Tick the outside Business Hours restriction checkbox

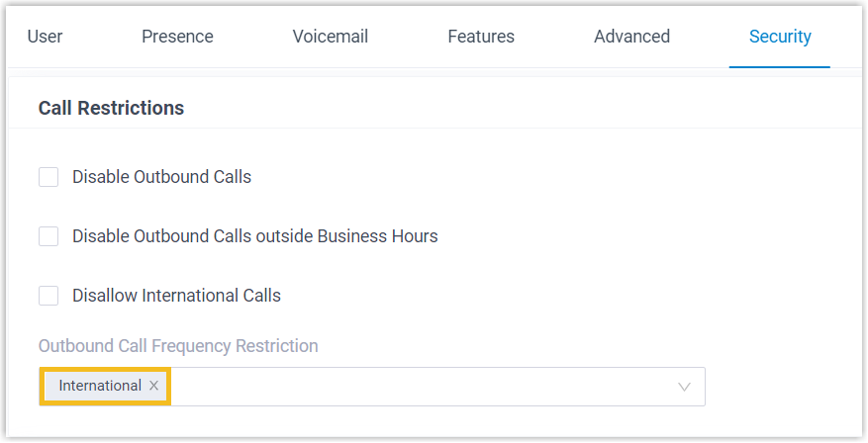click(x=48, y=236)
